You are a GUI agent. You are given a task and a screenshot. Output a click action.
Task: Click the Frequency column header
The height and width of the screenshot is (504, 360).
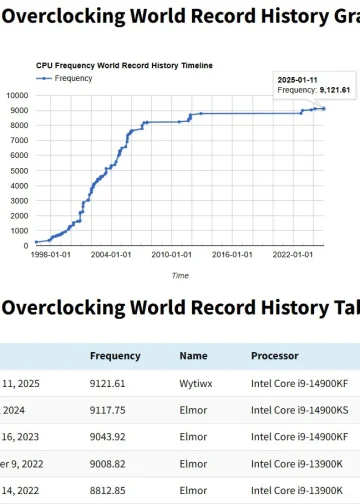click(x=115, y=356)
